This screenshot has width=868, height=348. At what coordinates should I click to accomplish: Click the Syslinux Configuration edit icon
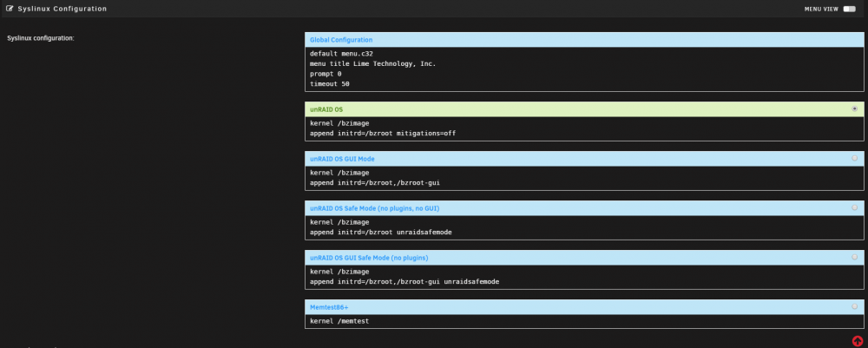pyautogui.click(x=10, y=9)
